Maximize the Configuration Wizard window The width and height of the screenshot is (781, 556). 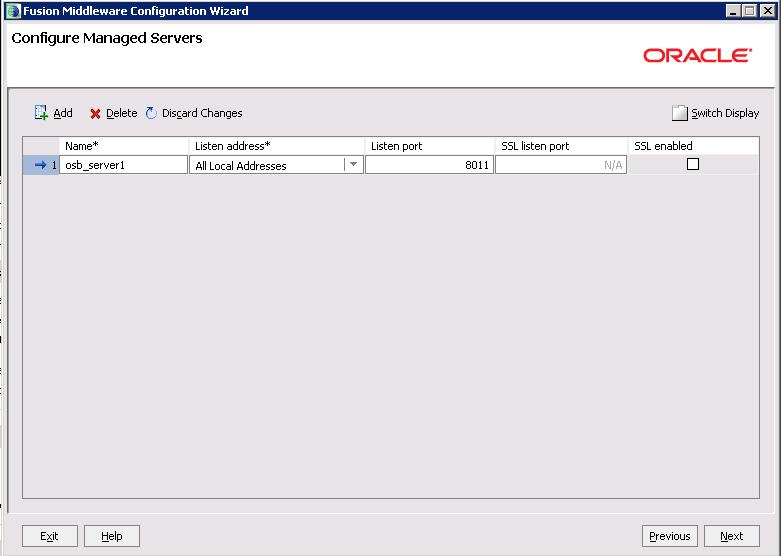pos(749,10)
